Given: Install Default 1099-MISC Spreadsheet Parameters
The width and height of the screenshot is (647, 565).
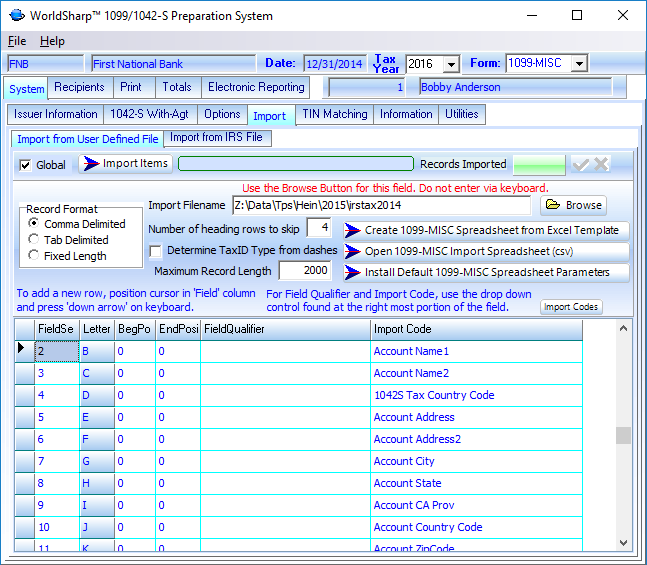Looking at the screenshot, I should point(486,272).
